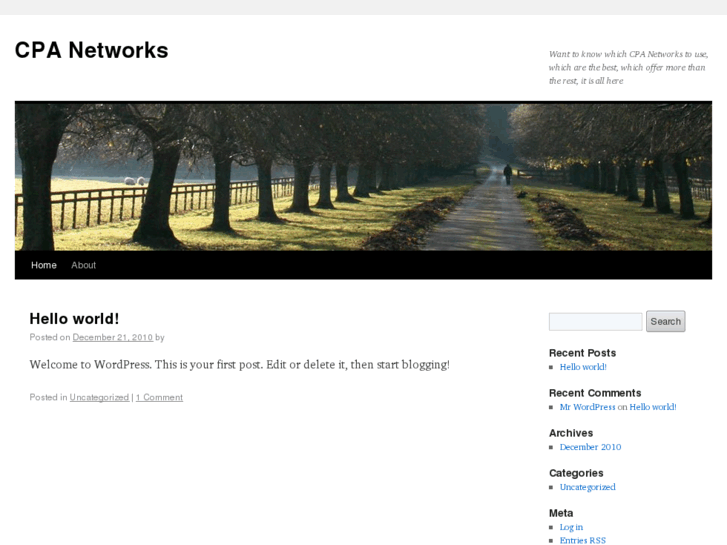Click the Search button
Screen dimensions: 727x545
[x=665, y=321]
